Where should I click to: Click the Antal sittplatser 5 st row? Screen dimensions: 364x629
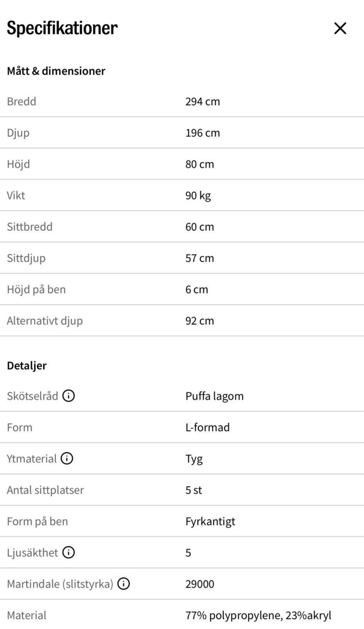click(x=182, y=490)
